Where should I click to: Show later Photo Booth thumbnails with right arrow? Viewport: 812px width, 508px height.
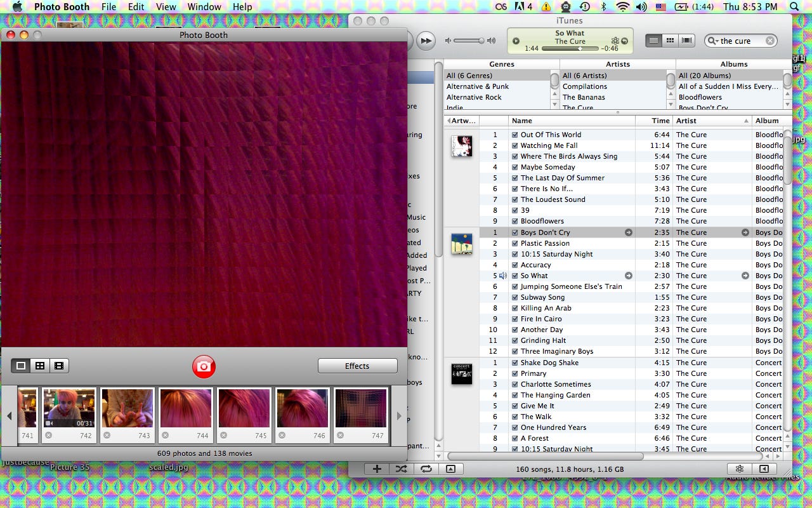pos(398,416)
